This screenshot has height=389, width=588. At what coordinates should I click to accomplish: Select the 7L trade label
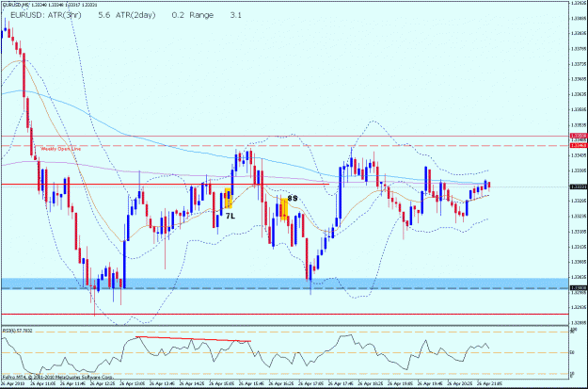pyautogui.click(x=230, y=216)
